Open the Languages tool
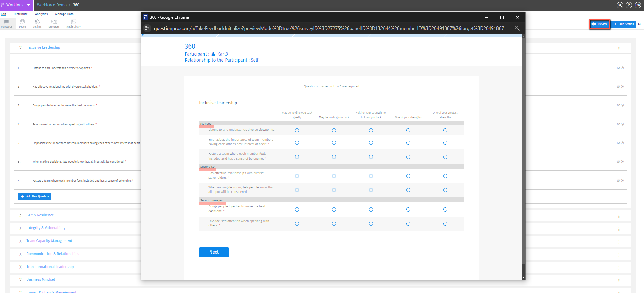644x293 pixels. click(x=54, y=23)
